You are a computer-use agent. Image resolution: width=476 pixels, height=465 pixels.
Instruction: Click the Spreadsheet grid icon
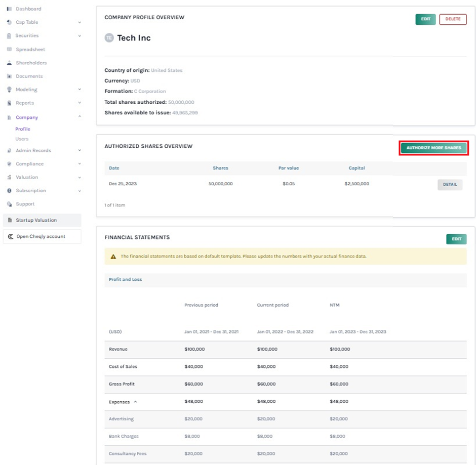point(9,50)
